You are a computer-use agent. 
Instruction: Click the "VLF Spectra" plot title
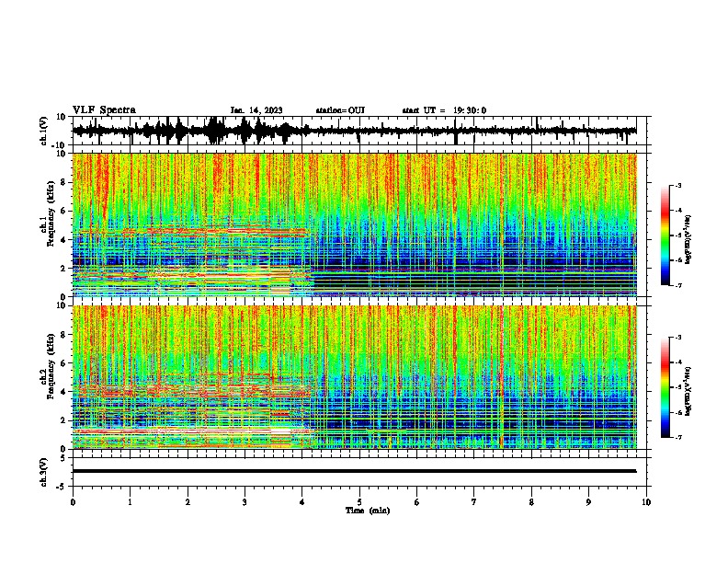coord(104,110)
